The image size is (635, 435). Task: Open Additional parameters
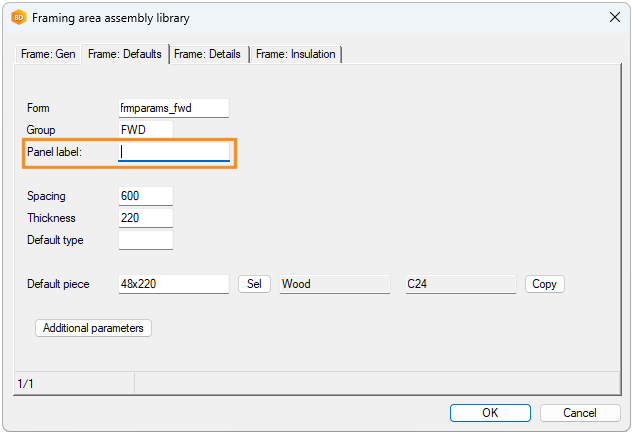point(93,328)
